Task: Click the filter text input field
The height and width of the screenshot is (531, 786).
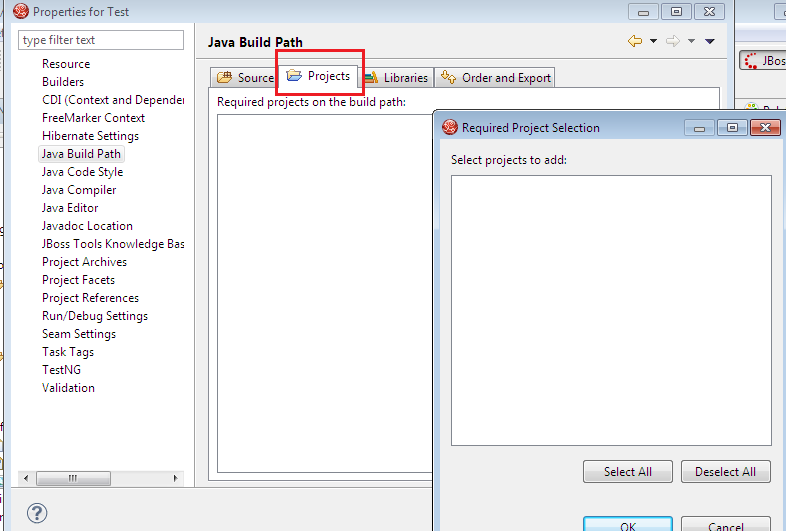Action: [101, 40]
